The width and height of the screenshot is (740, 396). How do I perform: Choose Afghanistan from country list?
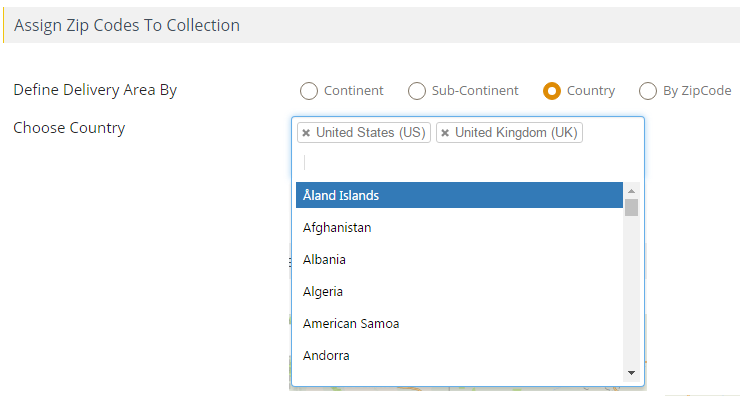click(459, 227)
